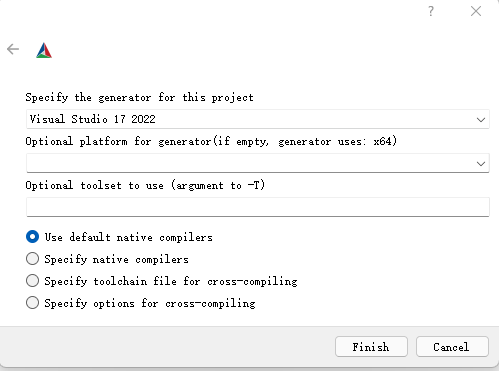The image size is (499, 371).
Task: Click the 'Specify options for cross-compiling' label
Action: (x=150, y=303)
